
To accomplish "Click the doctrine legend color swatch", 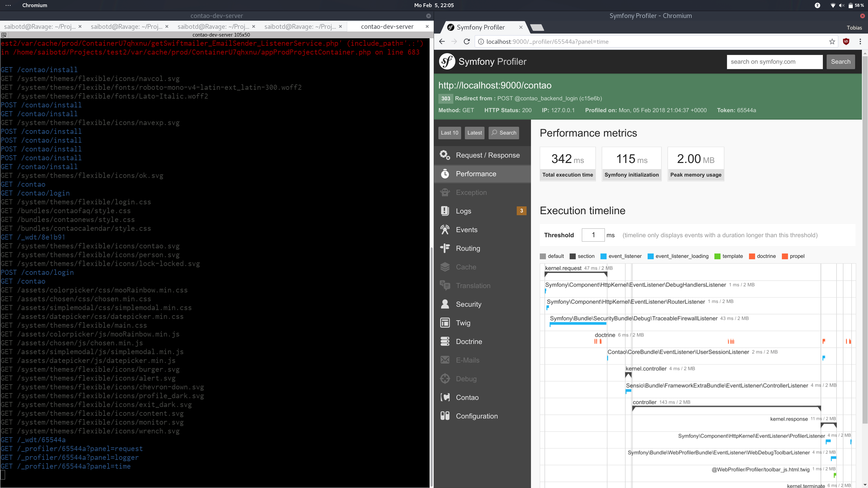I will coord(752,257).
